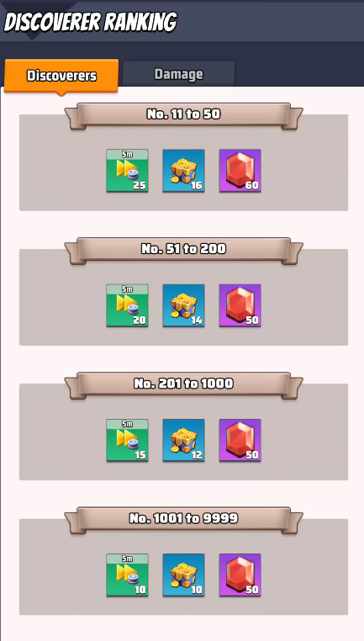
Task: Tap the 5m speedup icon showing 20
Action: coord(127,305)
